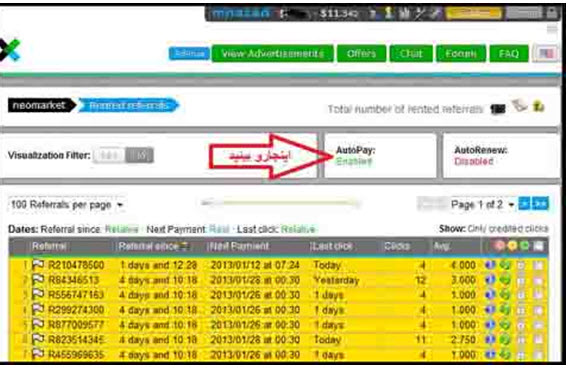Viewport: 571px width, 370px height.
Task: Sort by the Referral column header
Action: point(49,246)
